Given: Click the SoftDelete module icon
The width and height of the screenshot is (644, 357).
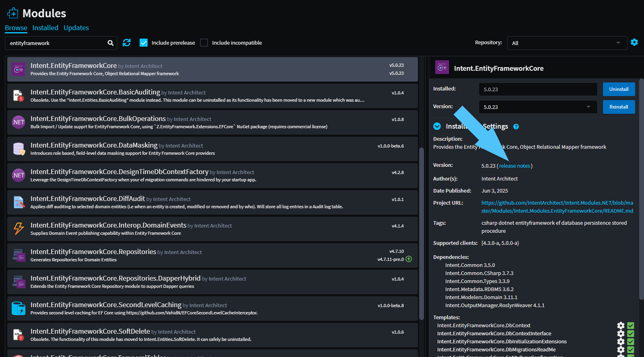Looking at the screenshot, I should point(19,335).
